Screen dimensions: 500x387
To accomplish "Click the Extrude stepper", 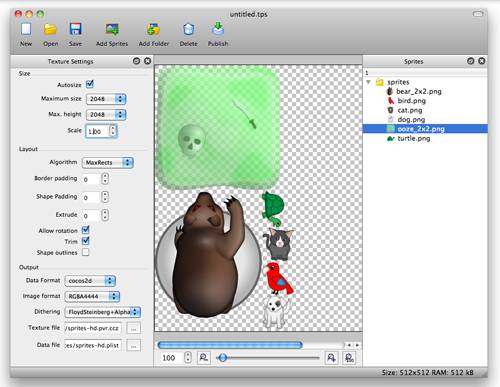I will [105, 215].
